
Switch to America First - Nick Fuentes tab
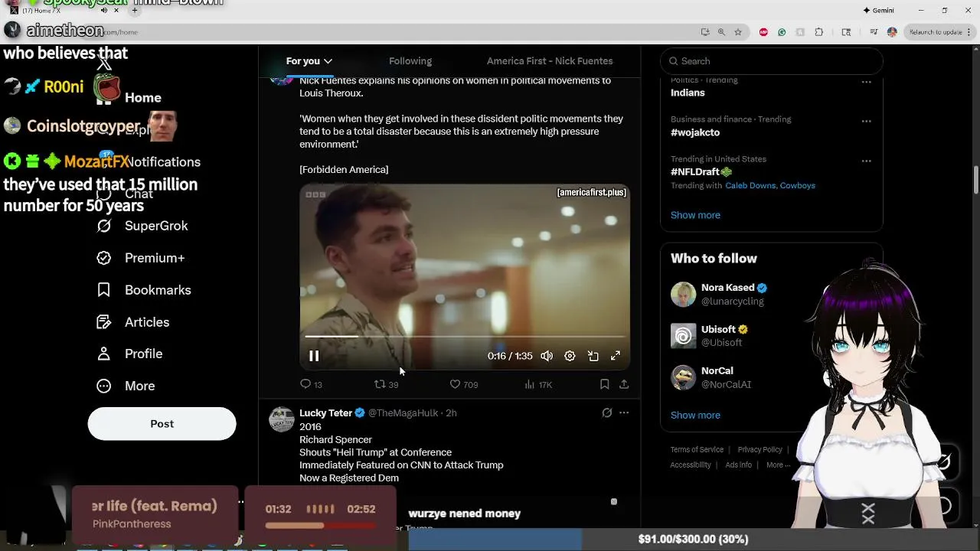[550, 61]
